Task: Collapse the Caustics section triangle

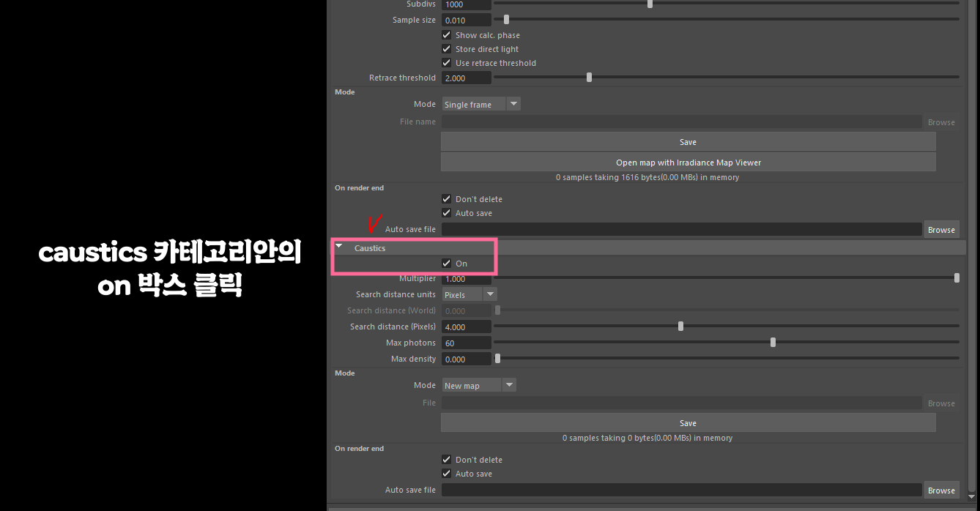Action: 339,247
